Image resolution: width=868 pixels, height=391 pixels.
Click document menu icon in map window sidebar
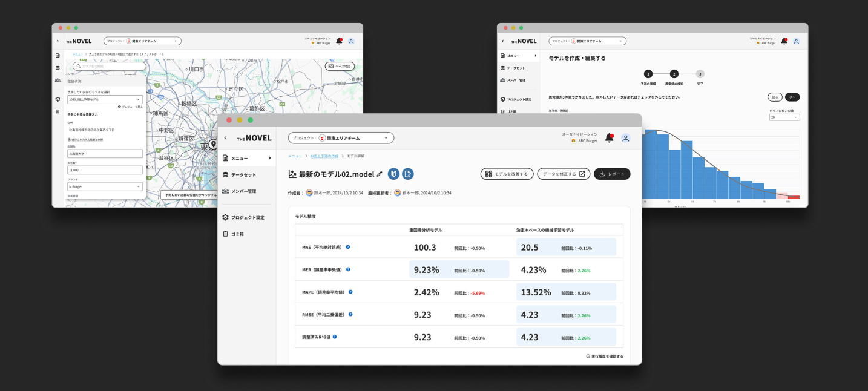(x=58, y=56)
